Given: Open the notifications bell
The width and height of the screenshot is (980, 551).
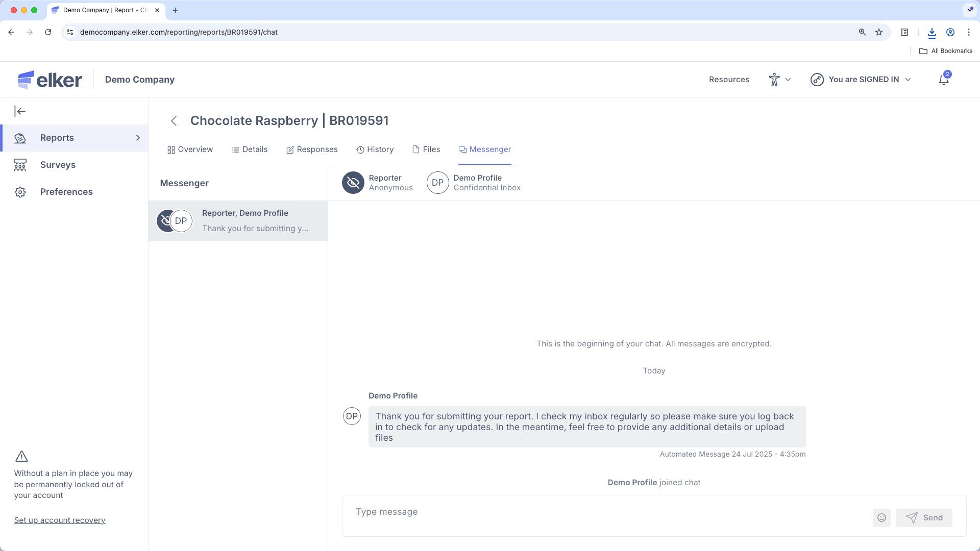Looking at the screenshot, I should click(944, 80).
